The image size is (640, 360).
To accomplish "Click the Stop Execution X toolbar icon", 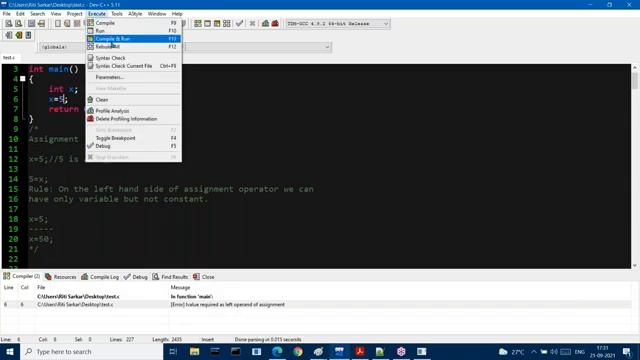I will [x=252, y=24].
